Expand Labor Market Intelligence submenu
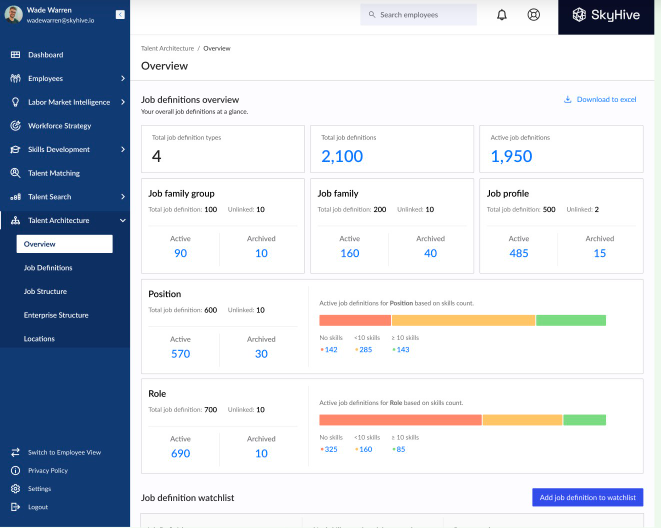The height and width of the screenshot is (528, 661). pyautogui.click(x=122, y=102)
